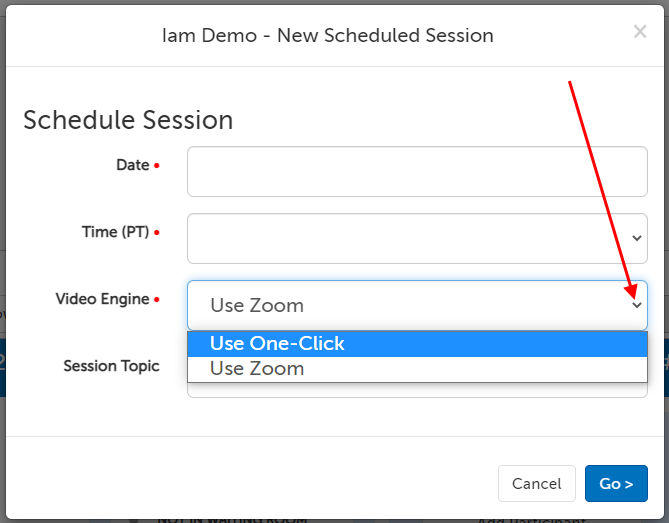Close the New Scheduled Session dialog
Viewport: 669px width, 523px height.
pos(640,32)
